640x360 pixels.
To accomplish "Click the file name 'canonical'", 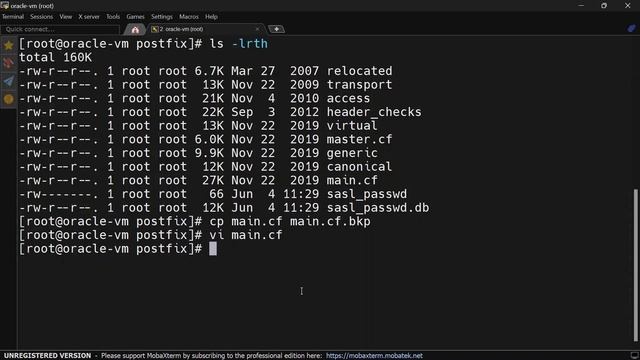I will tap(359, 167).
